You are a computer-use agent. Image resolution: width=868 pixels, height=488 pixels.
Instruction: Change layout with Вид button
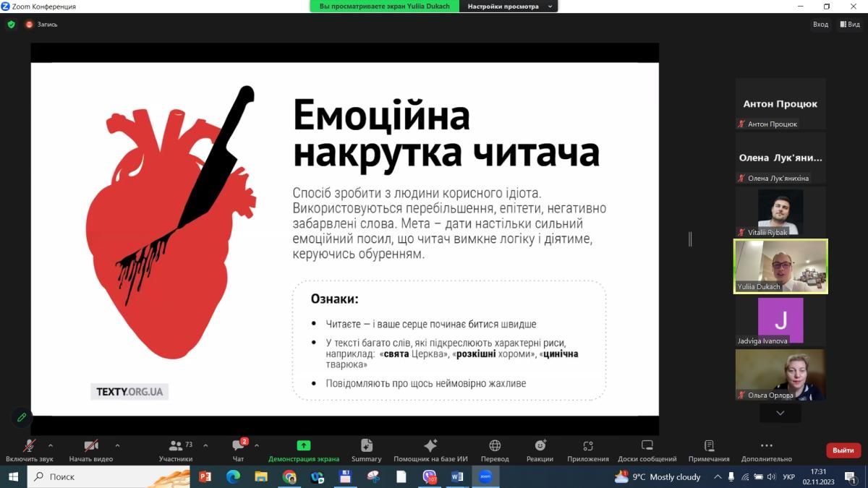pos(851,24)
